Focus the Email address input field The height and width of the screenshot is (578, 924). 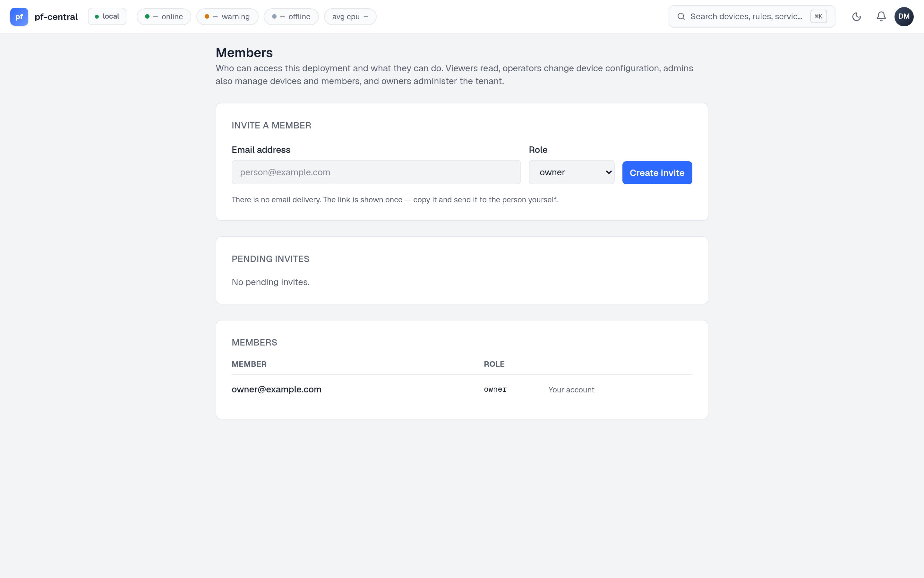376,172
